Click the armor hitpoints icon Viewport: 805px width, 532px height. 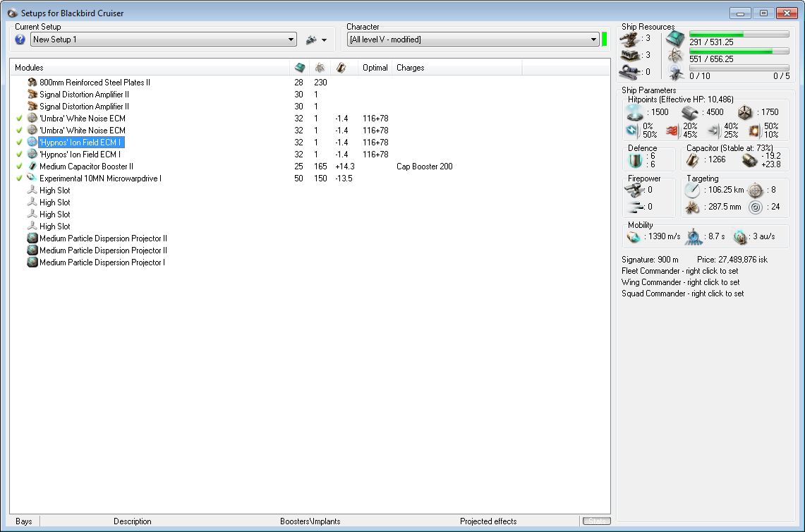[690, 112]
